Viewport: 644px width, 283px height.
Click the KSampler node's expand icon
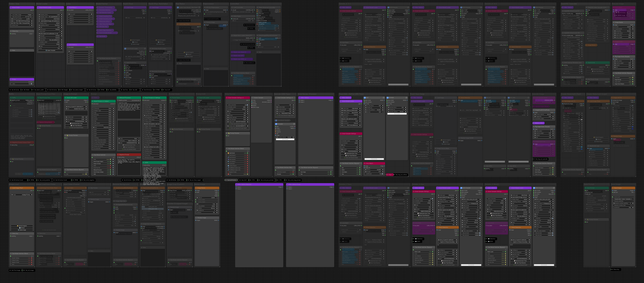(x=294, y=124)
